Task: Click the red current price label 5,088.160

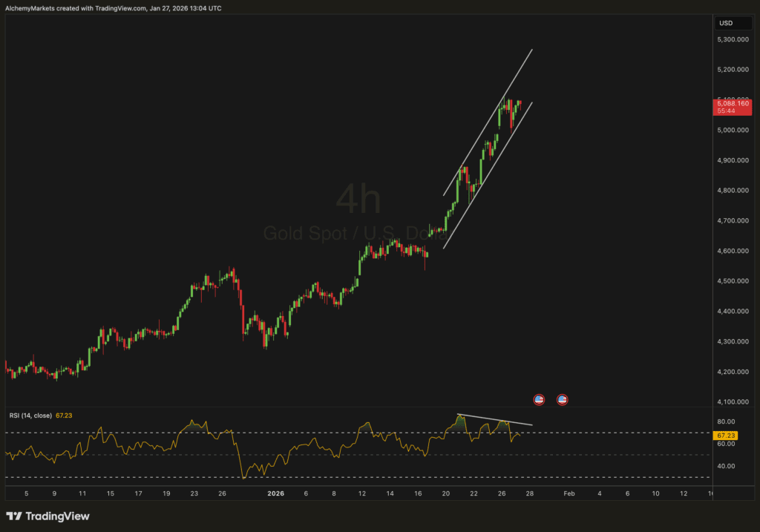Action: (733, 107)
